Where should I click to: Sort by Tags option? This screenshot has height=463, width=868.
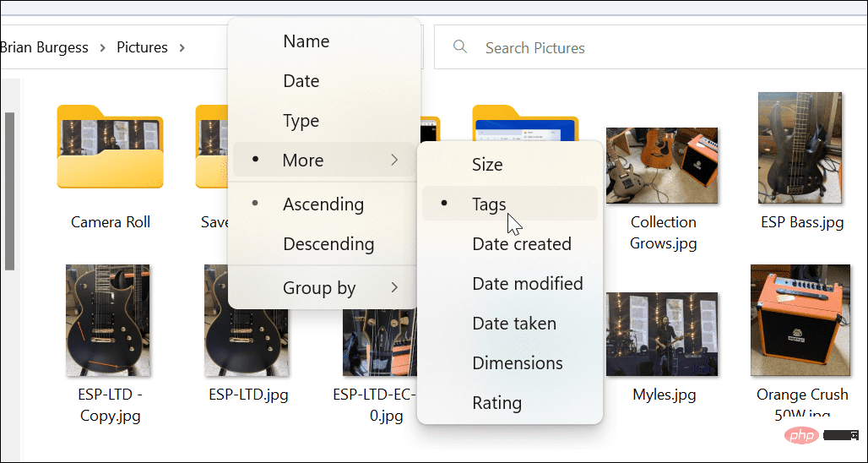coord(489,204)
